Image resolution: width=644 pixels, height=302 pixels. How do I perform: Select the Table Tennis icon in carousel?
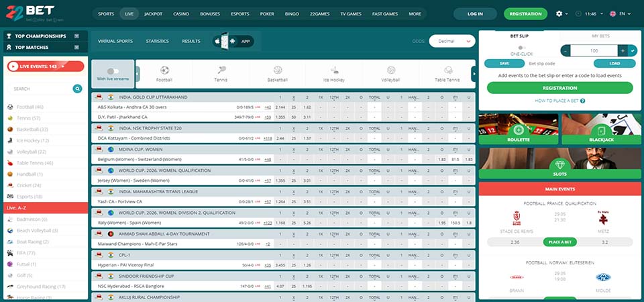point(447,70)
